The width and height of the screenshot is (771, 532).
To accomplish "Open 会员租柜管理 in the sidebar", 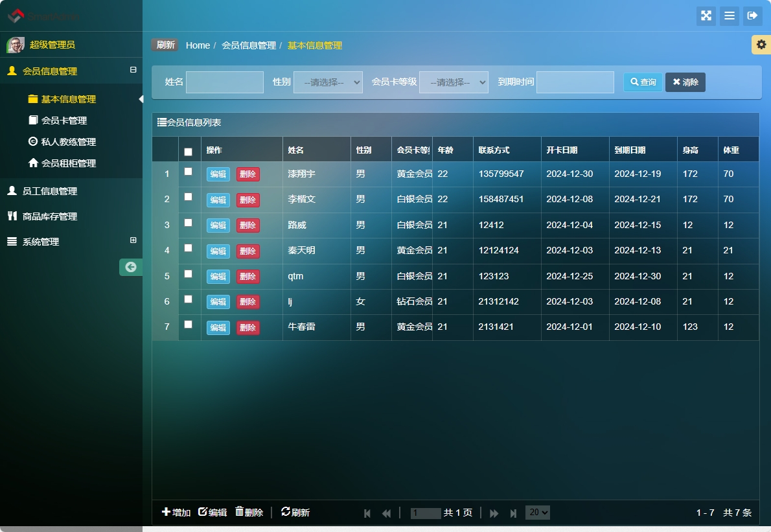I will [x=68, y=163].
